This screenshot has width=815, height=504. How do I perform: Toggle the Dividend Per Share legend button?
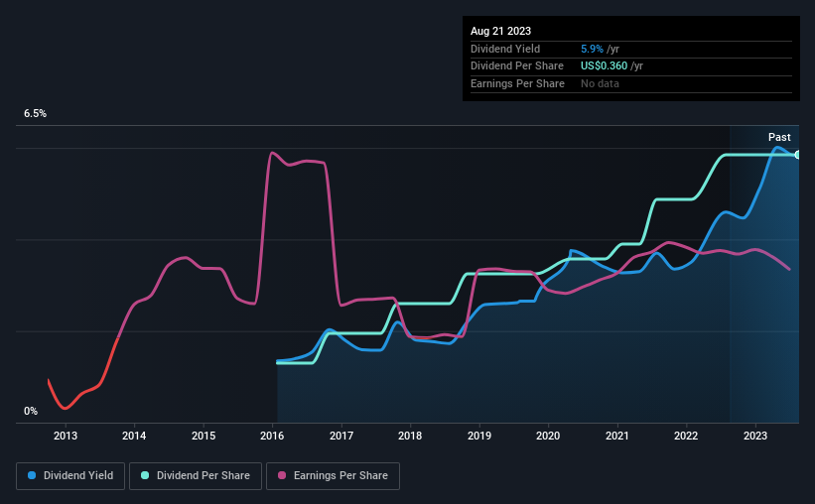coord(196,476)
